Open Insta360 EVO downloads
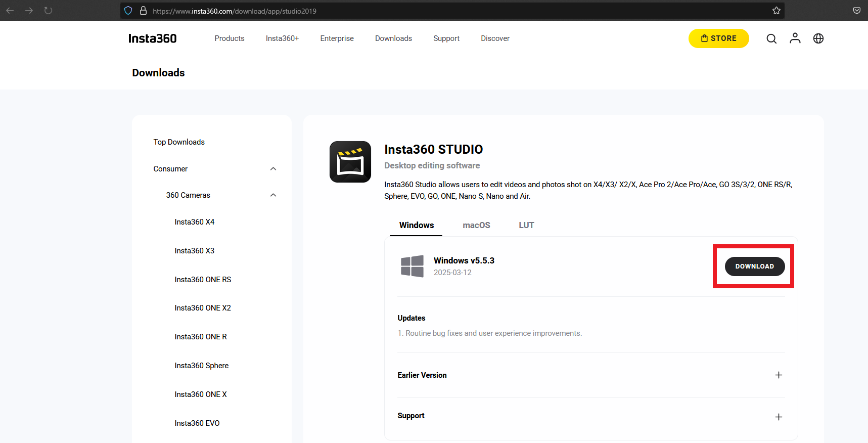The width and height of the screenshot is (868, 443). (197, 423)
